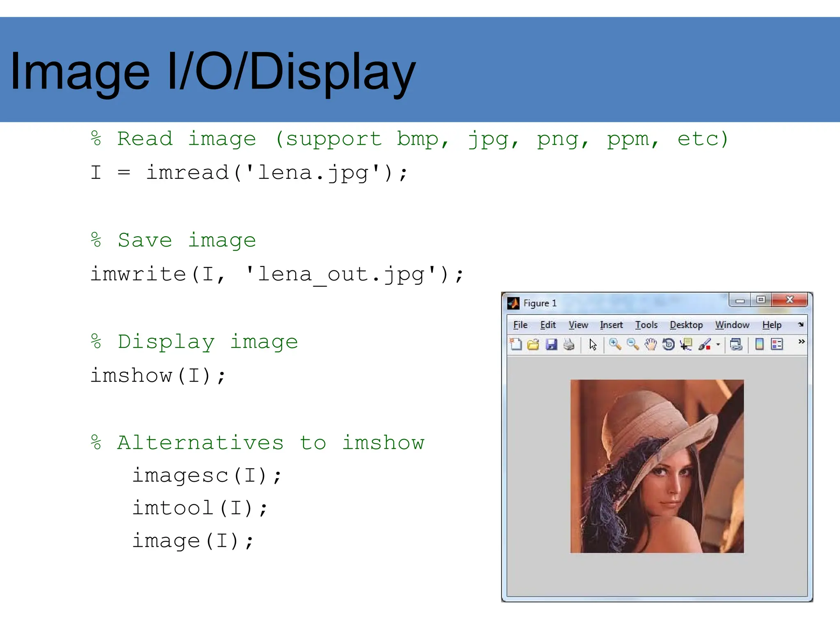
Task: Maximize the Figure 1 window
Action: [x=761, y=300]
